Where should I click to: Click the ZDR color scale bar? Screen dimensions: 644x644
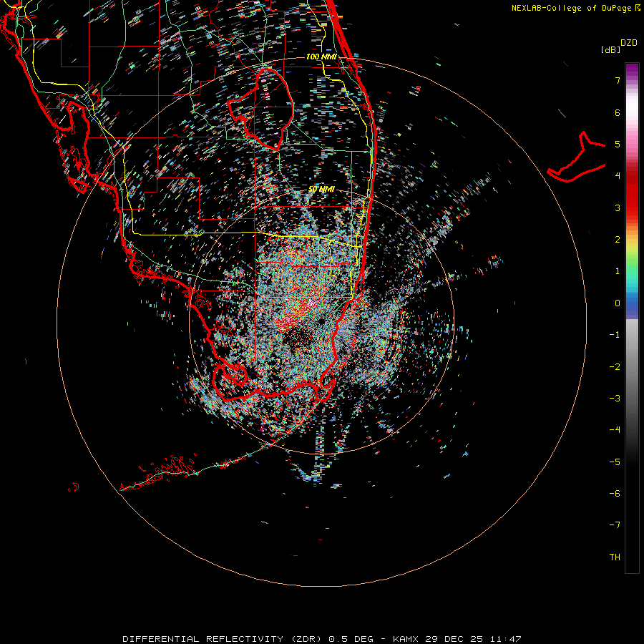pos(632,318)
